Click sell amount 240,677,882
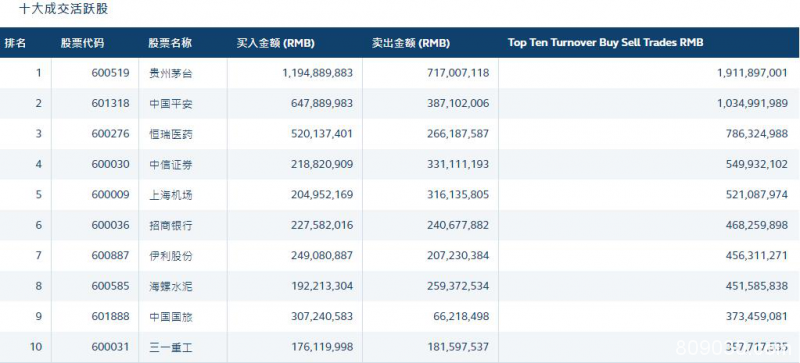Image resolution: width=800 pixels, height=363 pixels. tap(458, 225)
